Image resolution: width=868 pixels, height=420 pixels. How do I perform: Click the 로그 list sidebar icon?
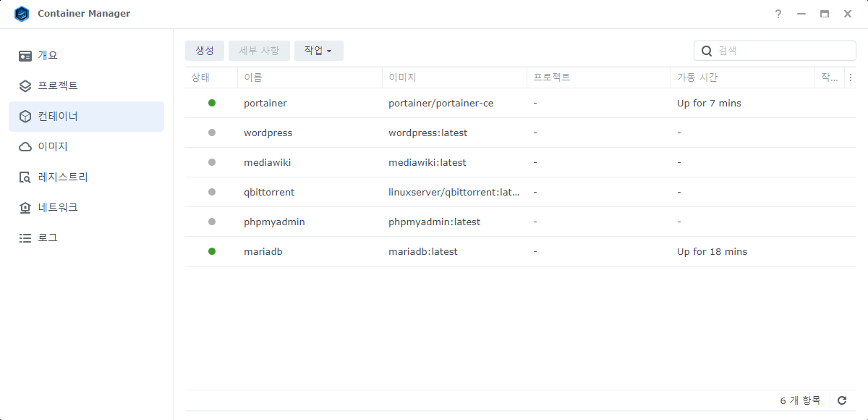[25, 238]
